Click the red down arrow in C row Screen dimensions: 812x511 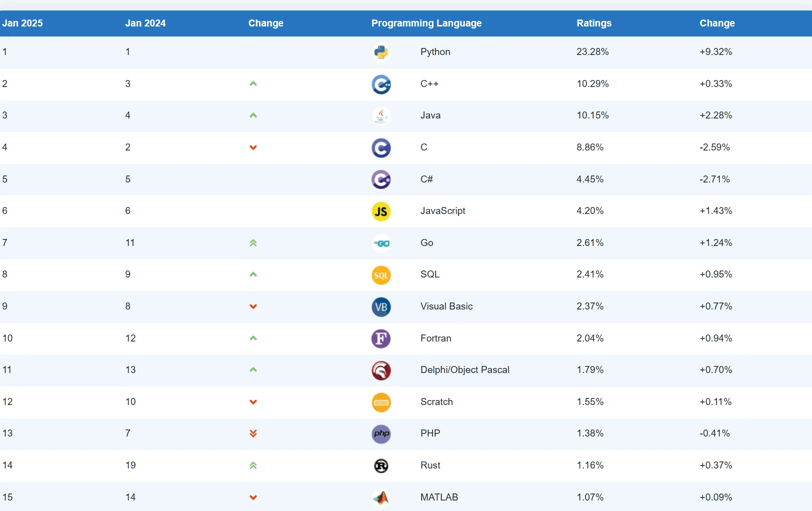click(x=253, y=147)
